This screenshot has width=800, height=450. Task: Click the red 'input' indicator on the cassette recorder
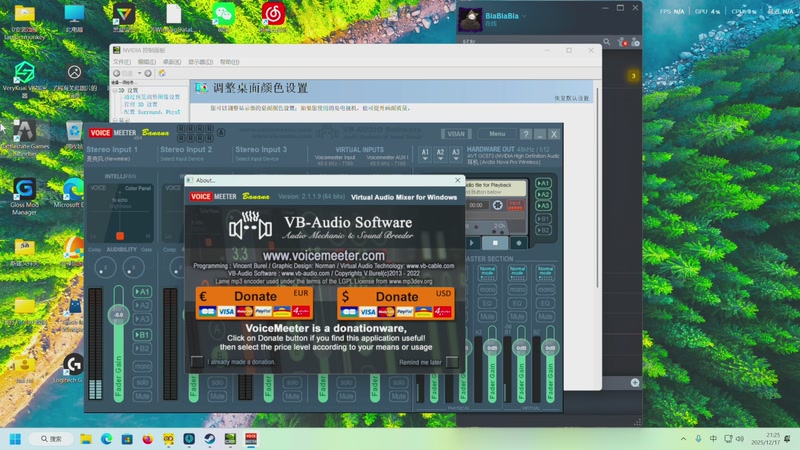[515, 205]
